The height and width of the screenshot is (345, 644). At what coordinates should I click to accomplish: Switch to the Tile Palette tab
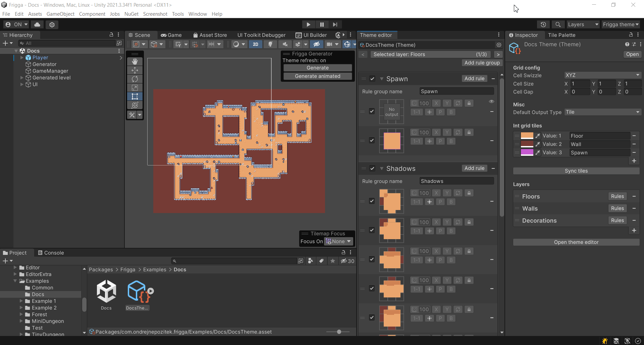[x=561, y=35]
